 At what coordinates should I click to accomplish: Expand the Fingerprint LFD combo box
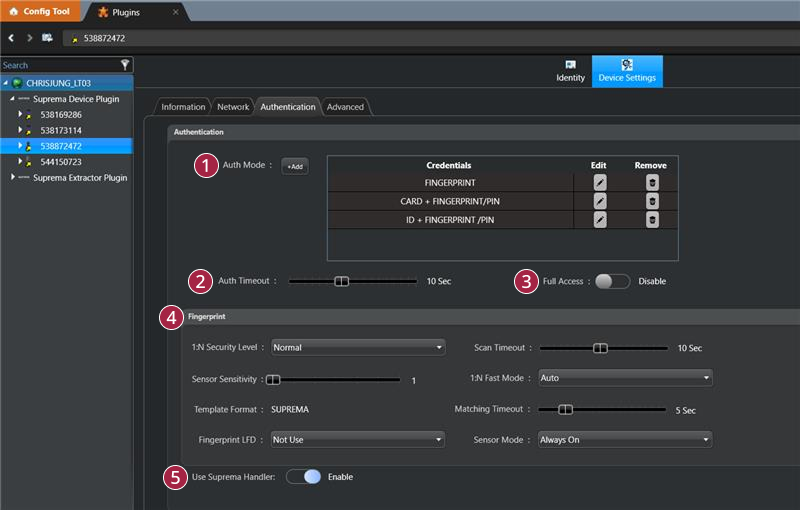(x=357, y=440)
